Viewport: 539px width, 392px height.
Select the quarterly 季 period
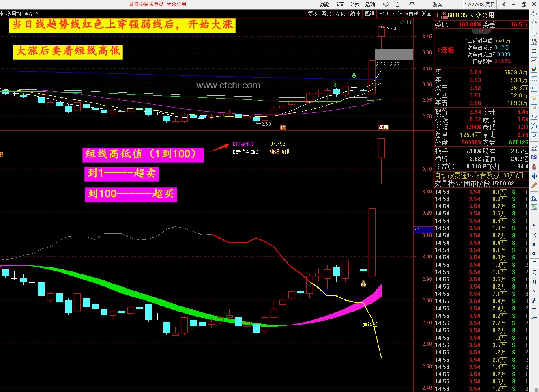[534, 310]
